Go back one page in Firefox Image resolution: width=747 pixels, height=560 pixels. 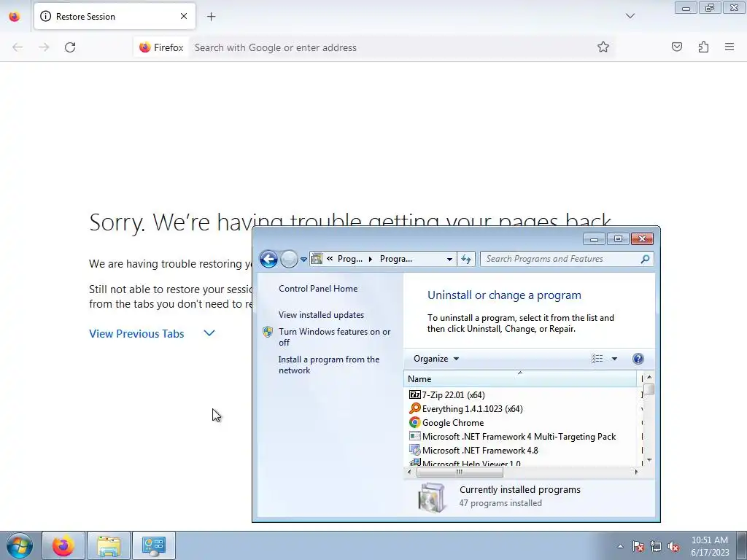[18, 47]
